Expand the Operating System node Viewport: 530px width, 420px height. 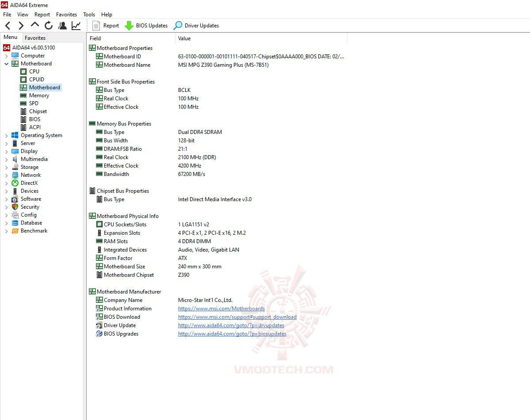tap(7, 135)
